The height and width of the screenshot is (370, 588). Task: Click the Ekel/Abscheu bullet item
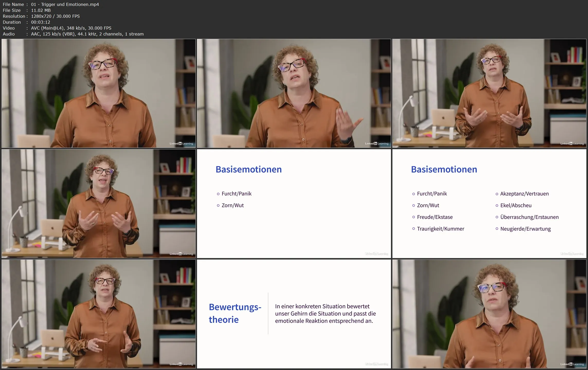515,205
